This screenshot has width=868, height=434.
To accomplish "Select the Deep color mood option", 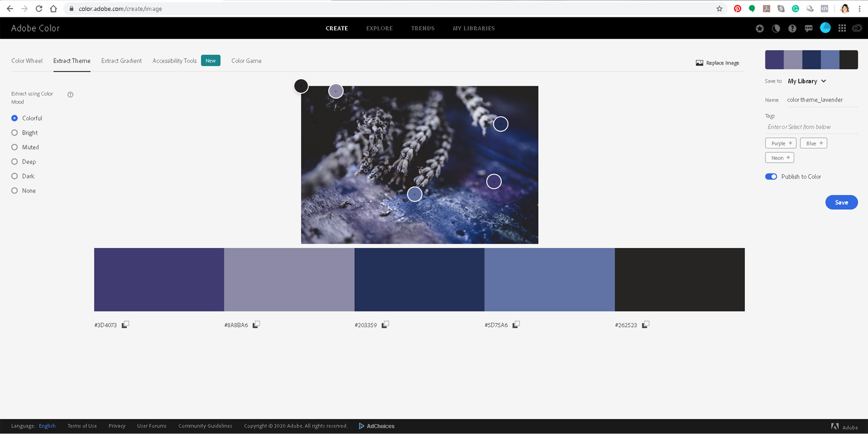I will click(15, 162).
